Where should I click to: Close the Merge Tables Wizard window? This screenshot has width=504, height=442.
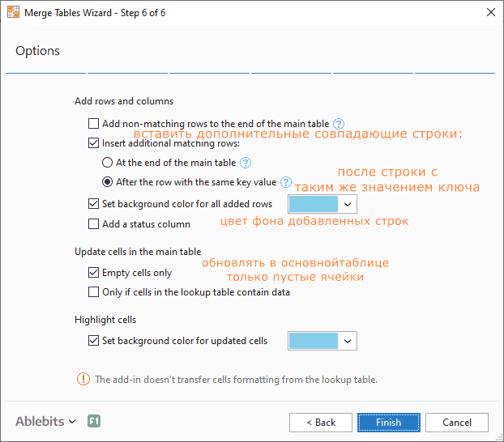[490, 12]
